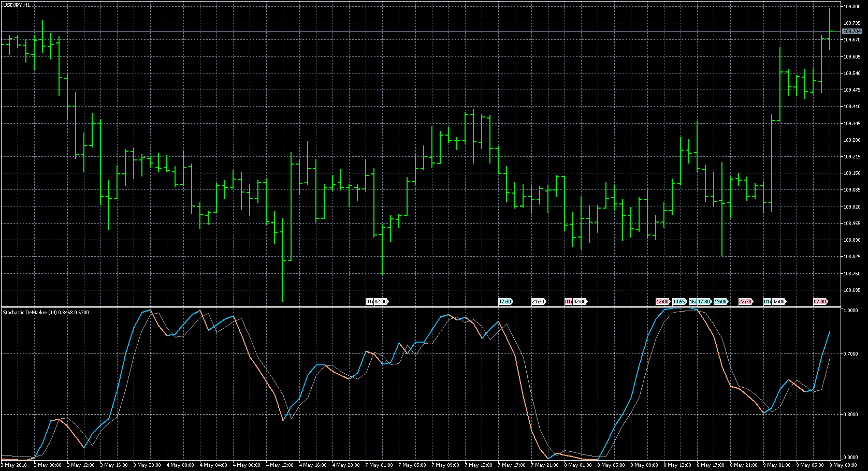Click the highlighted 109.704 current price label

(x=852, y=32)
